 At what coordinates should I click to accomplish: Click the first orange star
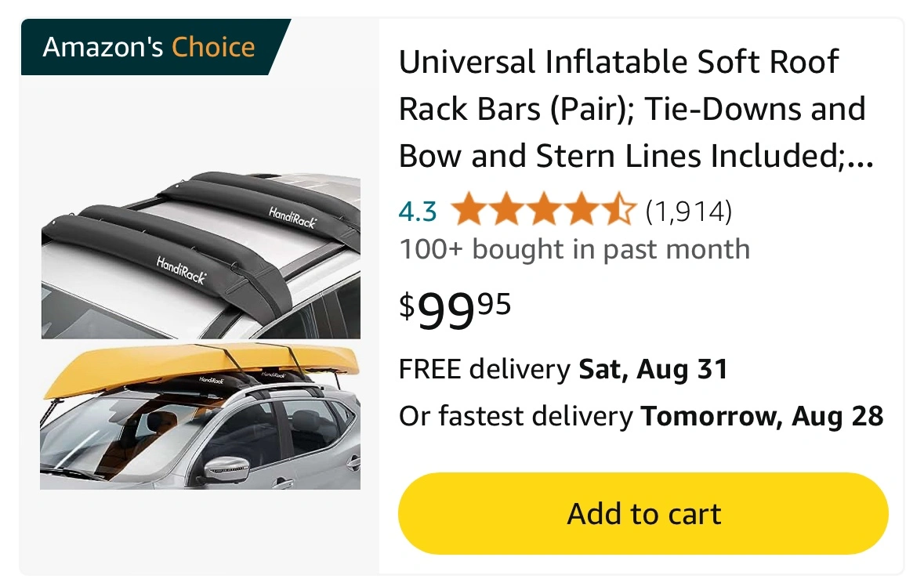click(x=469, y=209)
